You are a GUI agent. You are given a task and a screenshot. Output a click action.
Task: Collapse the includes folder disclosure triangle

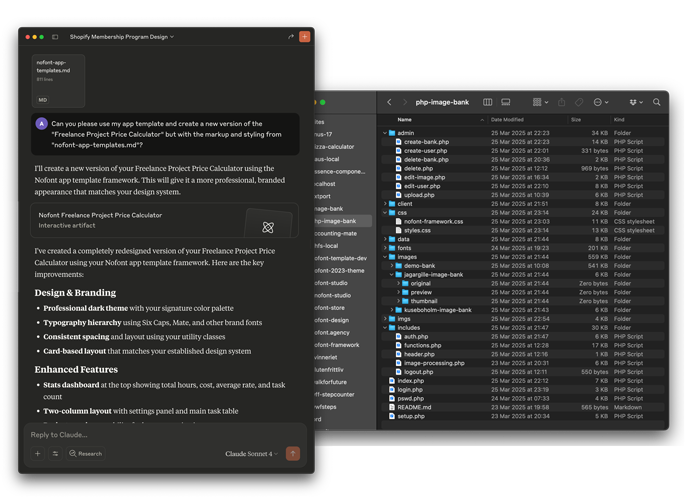(385, 328)
